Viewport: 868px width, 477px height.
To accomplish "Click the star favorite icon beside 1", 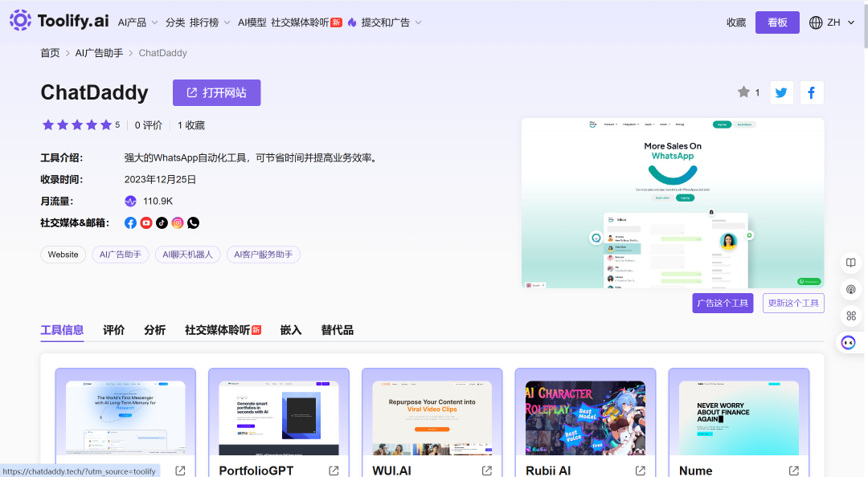I will (743, 92).
